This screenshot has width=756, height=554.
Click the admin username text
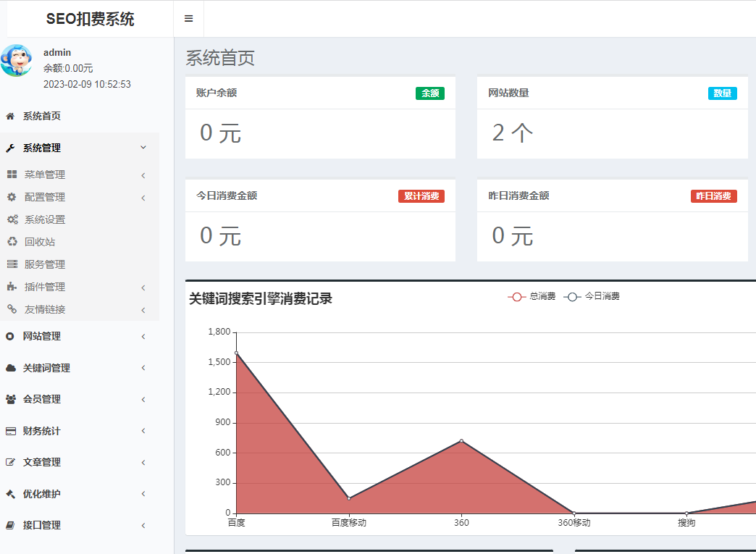tap(57, 53)
